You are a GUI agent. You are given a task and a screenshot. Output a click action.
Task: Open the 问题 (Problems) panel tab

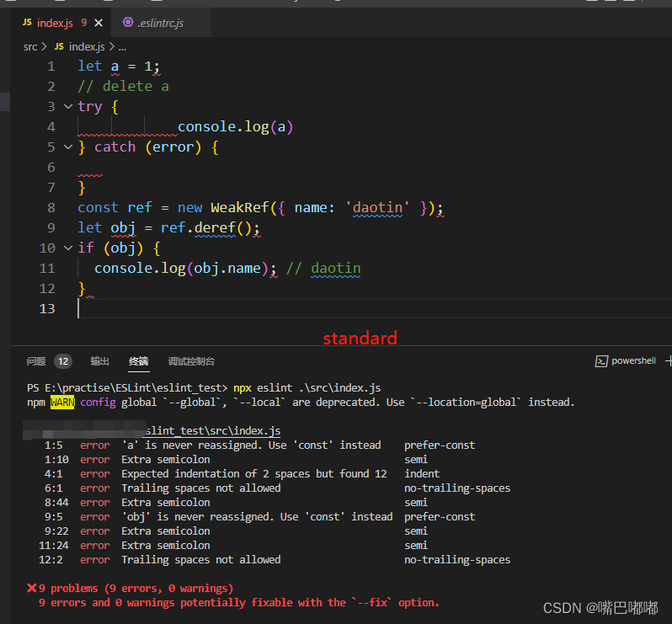click(36, 361)
